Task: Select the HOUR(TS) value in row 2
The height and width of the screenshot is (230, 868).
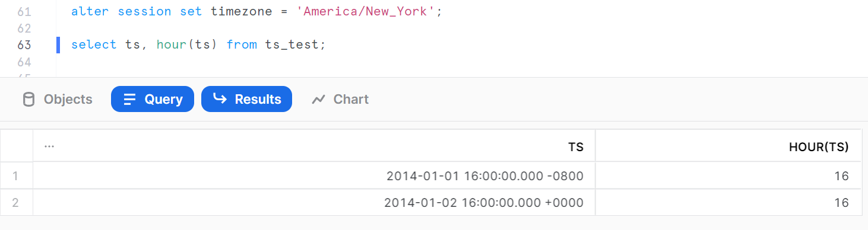Action: point(728,202)
